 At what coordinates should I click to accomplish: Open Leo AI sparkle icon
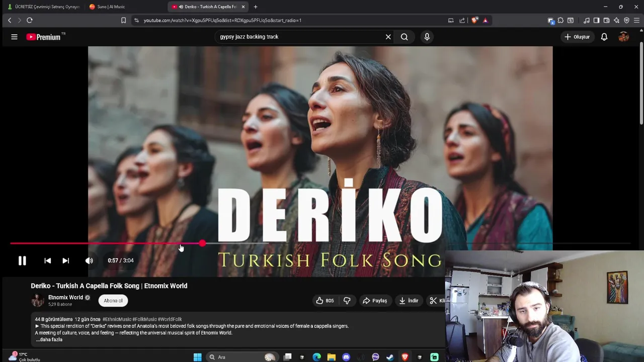pos(616,20)
